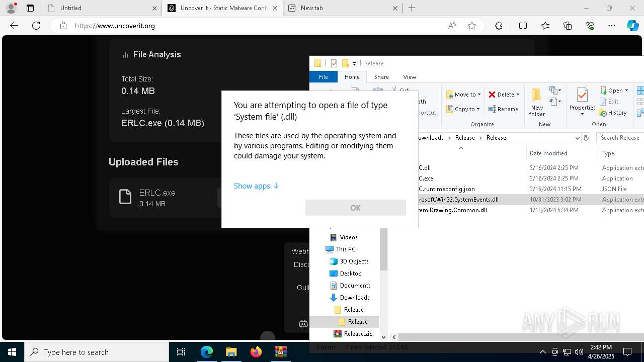Add page to favorites star icon
Image resolution: width=644 pixels, height=362 pixels.
tap(472, 26)
